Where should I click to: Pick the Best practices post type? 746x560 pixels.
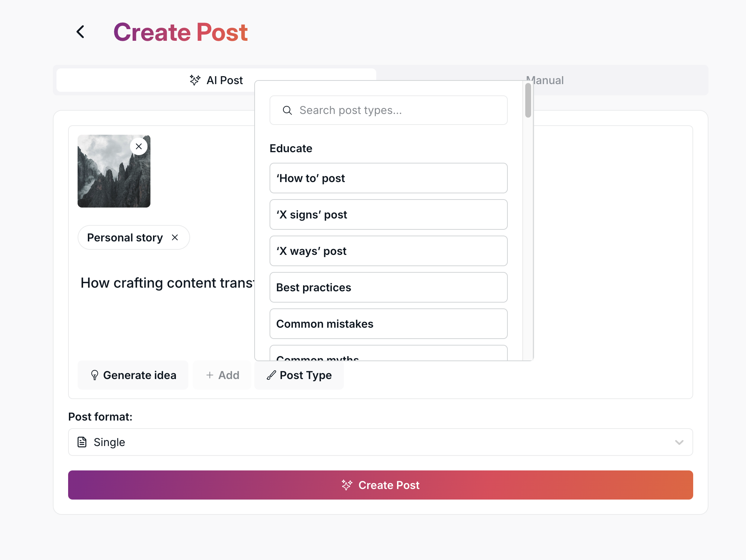coord(388,287)
